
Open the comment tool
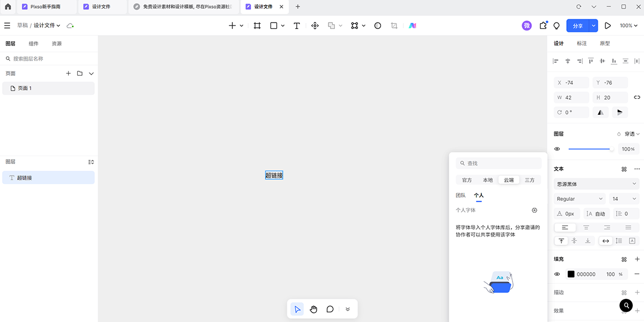(x=330, y=309)
